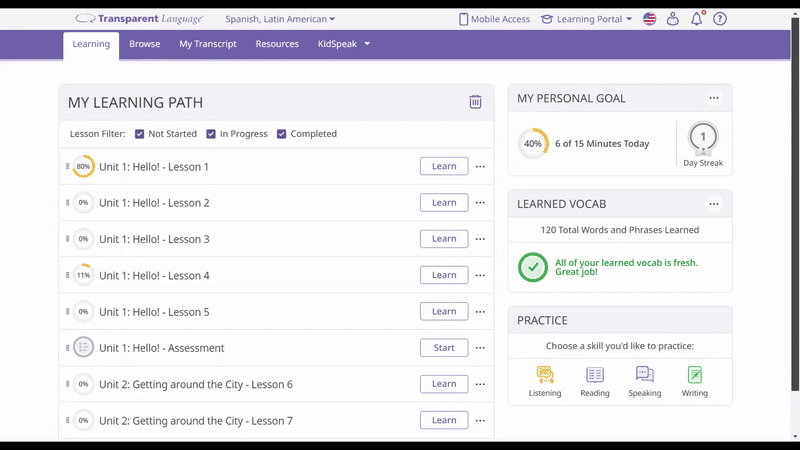Screen dimensions: 800x450
Task: Click the scrollbar down arrow
Action: [x=795, y=437]
